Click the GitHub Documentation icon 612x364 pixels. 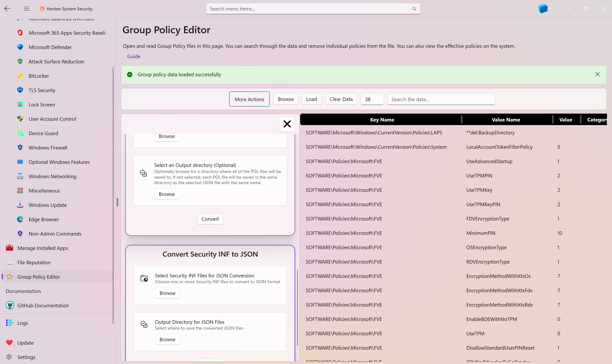click(x=10, y=305)
